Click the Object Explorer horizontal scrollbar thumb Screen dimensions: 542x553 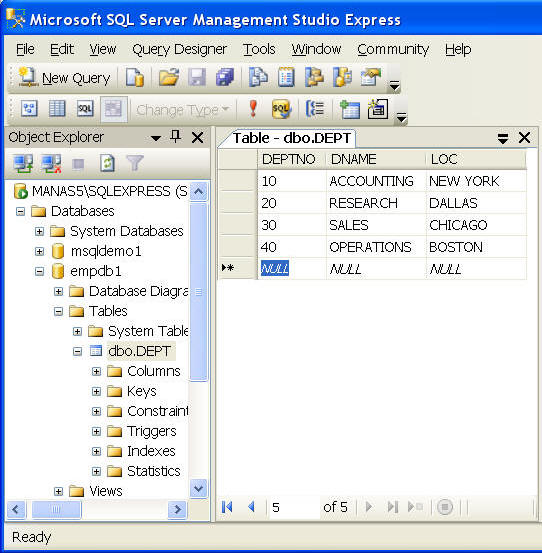56,509
